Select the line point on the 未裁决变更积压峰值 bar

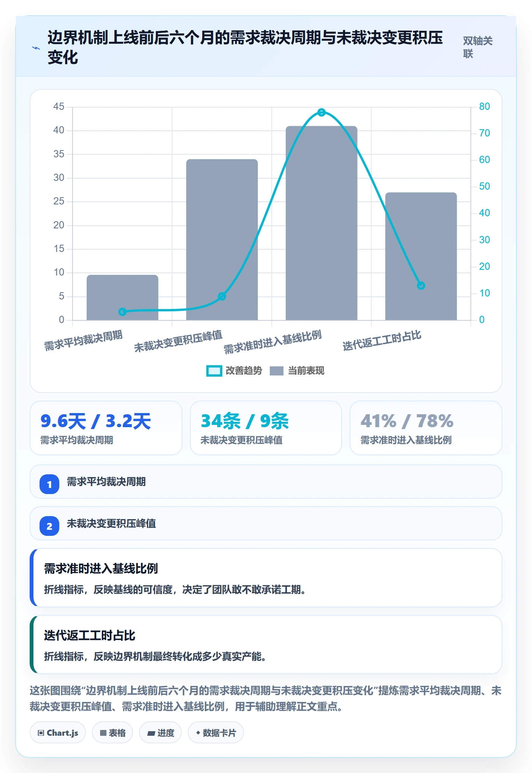pos(222,296)
